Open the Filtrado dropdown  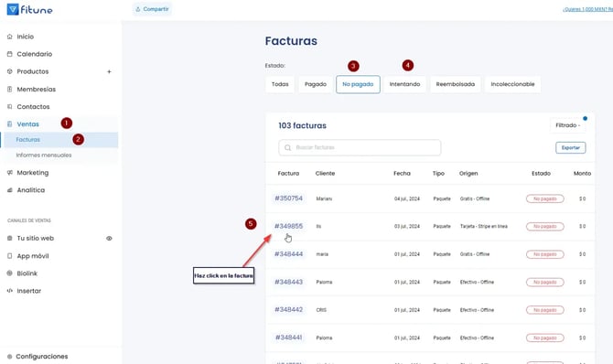567,125
